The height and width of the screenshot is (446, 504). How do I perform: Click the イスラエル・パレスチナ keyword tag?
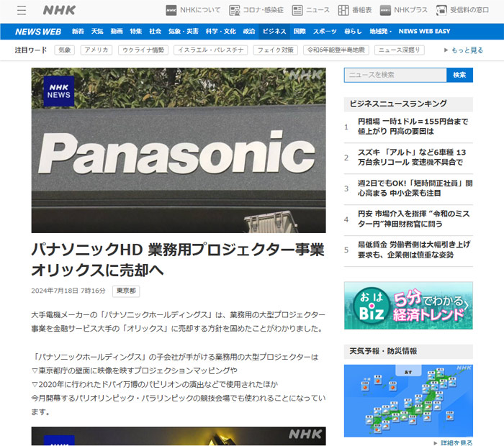coord(211,50)
